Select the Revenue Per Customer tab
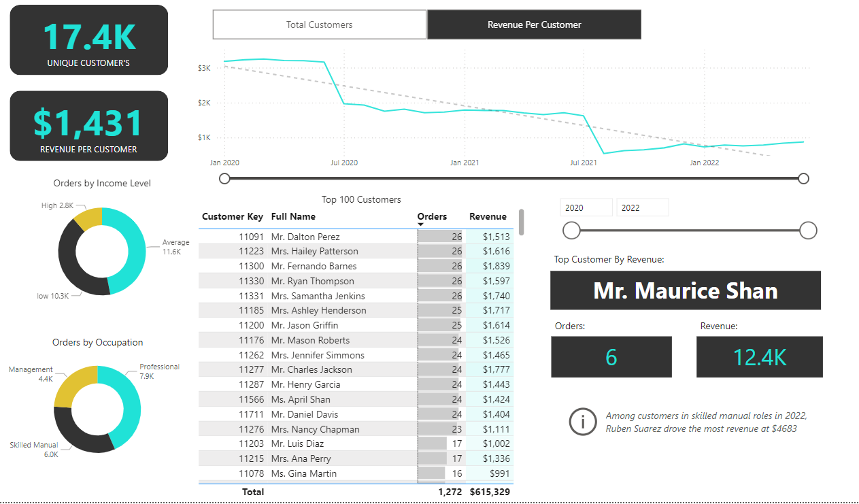 click(x=534, y=24)
